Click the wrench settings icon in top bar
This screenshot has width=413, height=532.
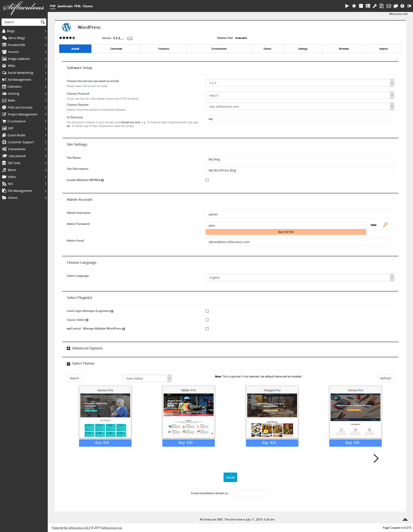point(375,6)
